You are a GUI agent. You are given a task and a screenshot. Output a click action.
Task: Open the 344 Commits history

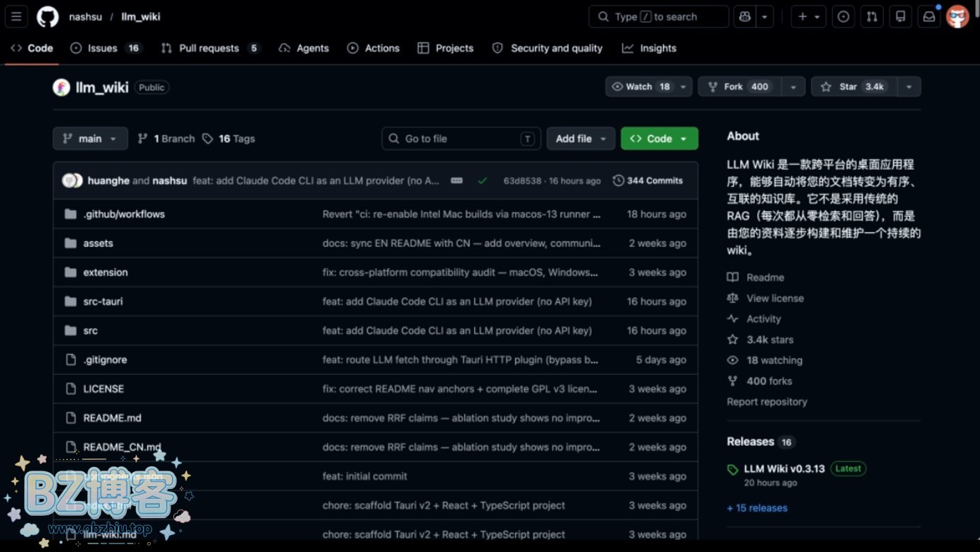[647, 180]
